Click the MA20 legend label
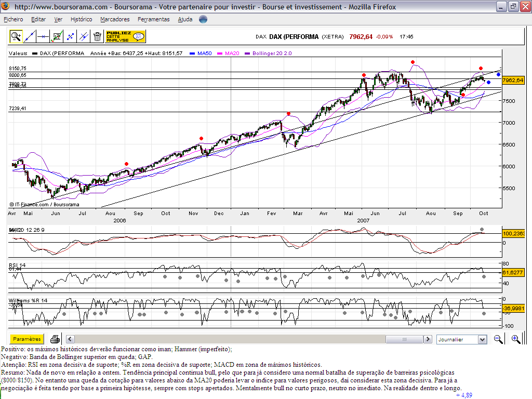The image size is (532, 399). tap(232, 54)
